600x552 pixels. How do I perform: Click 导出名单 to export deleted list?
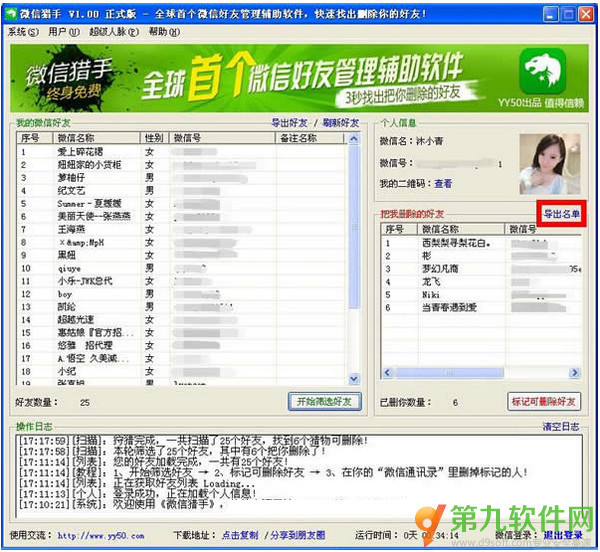[561, 214]
